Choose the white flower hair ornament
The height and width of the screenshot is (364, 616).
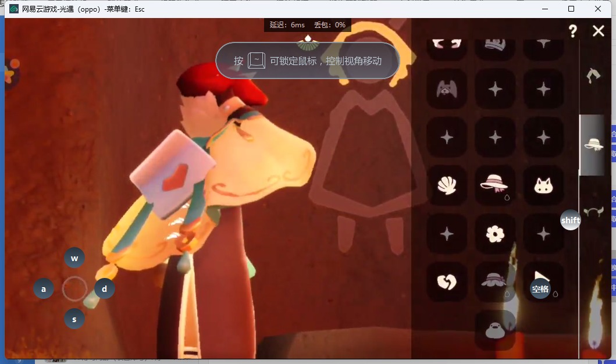(494, 234)
